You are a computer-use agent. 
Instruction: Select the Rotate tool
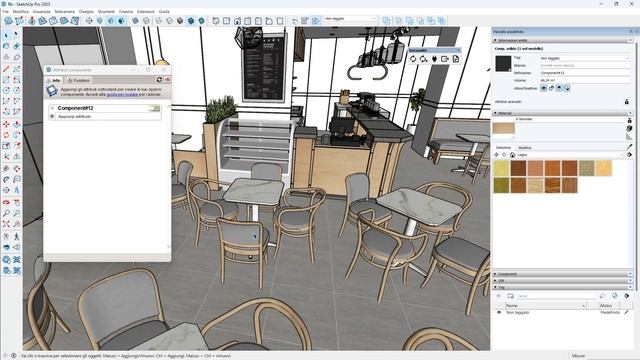click(x=6, y=135)
